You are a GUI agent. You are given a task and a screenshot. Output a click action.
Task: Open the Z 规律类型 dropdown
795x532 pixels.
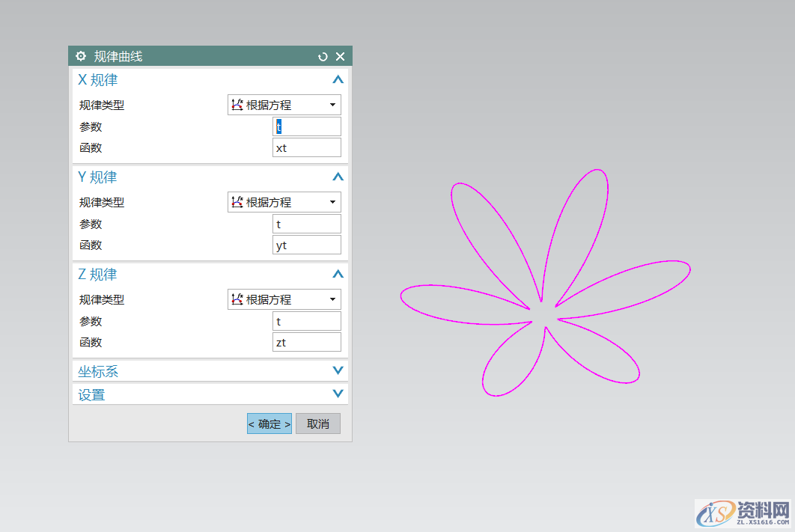[x=284, y=299]
